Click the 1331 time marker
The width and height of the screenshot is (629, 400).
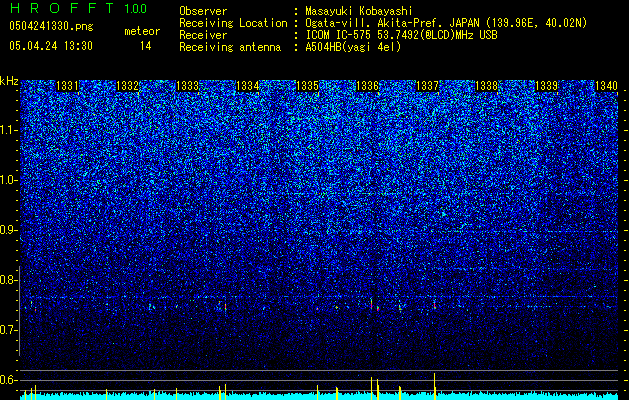pyautogui.click(x=67, y=86)
